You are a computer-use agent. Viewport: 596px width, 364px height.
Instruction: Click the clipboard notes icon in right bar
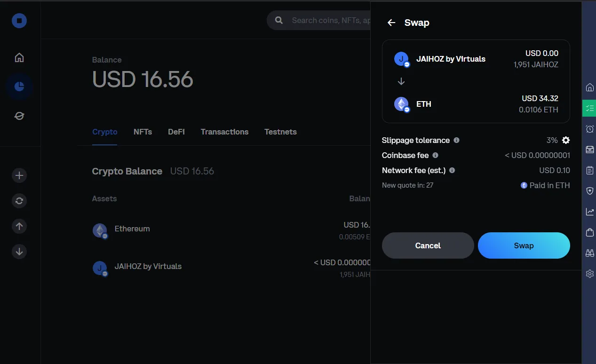pyautogui.click(x=589, y=170)
